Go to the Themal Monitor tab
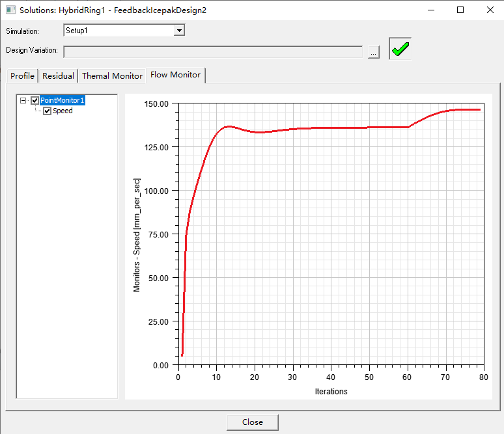This screenshot has width=504, height=434. (x=112, y=76)
